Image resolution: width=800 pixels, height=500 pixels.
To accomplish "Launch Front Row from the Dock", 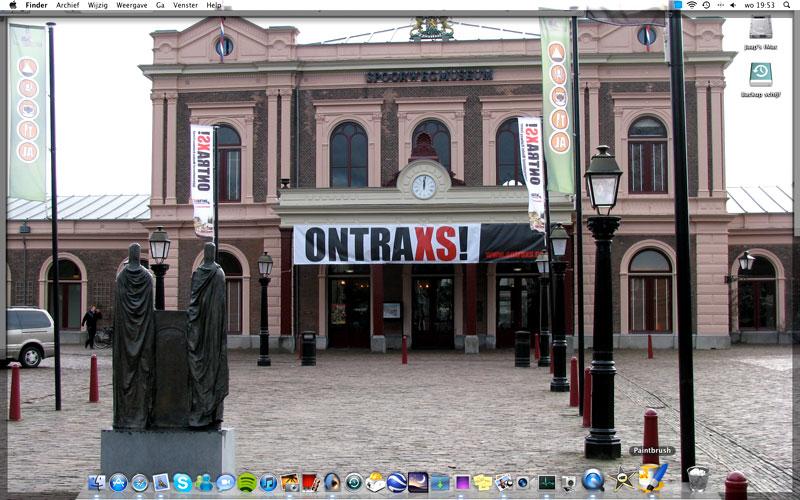I will (x=332, y=482).
